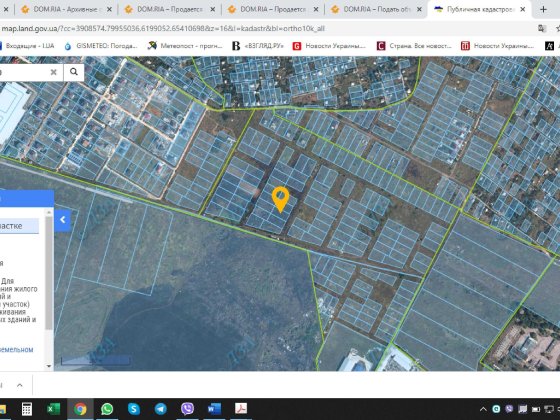Open Viber from the taskbar
Screen dimensions: 560x420
[187, 409]
